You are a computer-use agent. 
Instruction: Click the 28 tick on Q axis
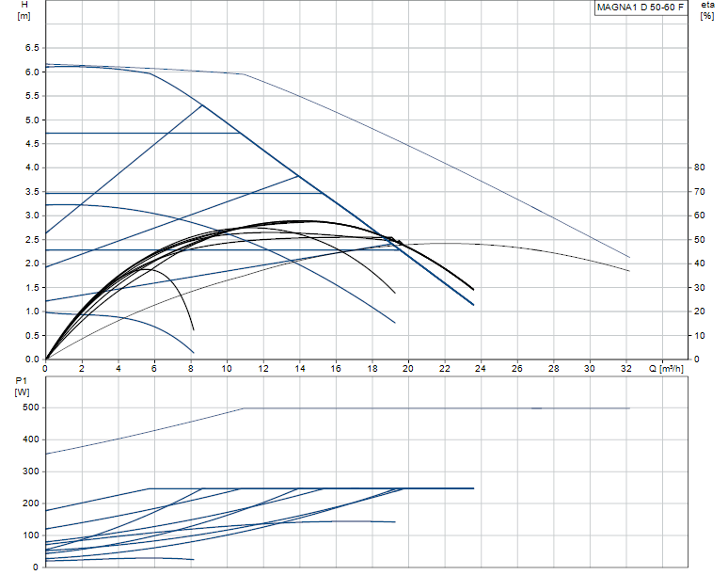553,368
